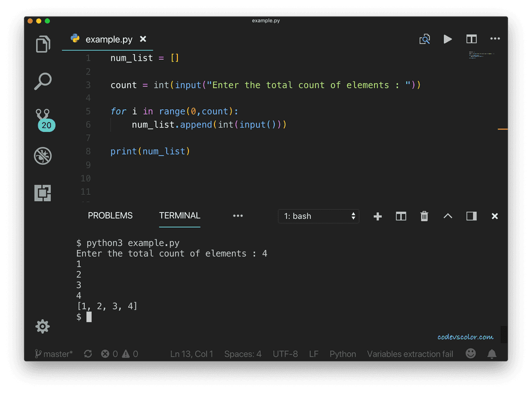The height and width of the screenshot is (393, 532).
Task: Kill the active terminal with trash icon
Action: tap(424, 216)
